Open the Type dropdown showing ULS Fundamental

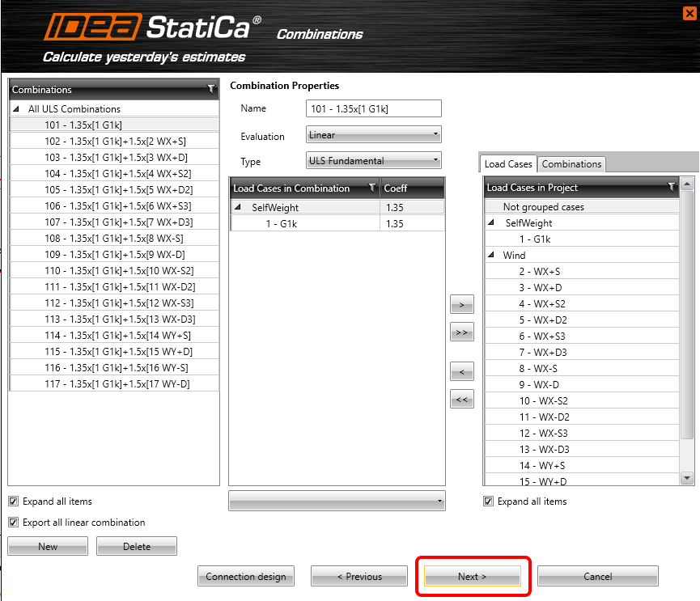(x=374, y=160)
